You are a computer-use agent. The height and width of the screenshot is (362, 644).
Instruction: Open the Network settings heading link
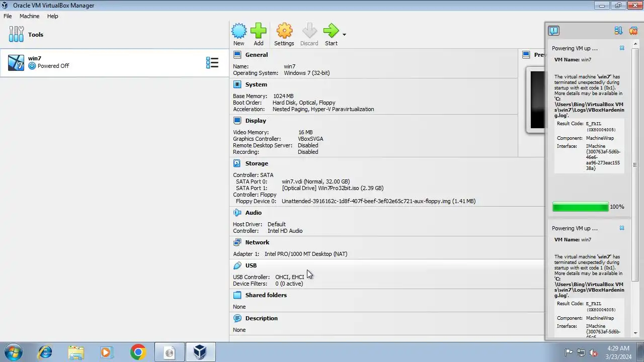tap(257, 242)
